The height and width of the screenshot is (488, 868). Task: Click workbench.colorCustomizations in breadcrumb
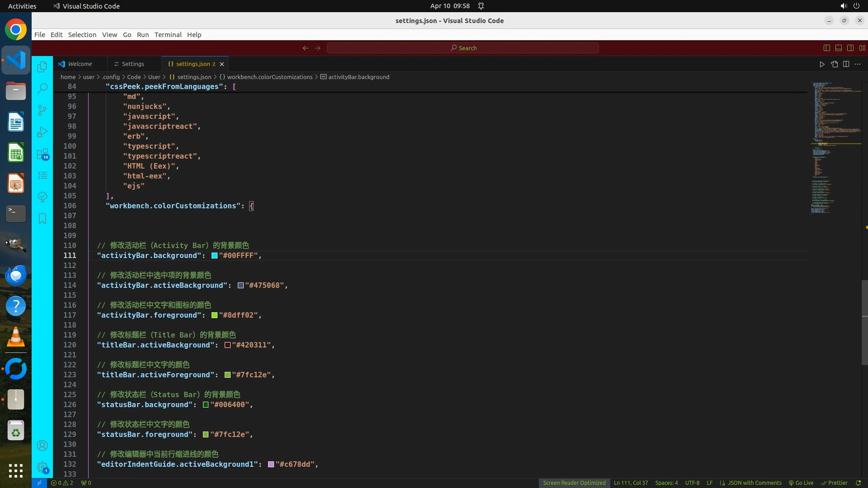[x=269, y=77]
